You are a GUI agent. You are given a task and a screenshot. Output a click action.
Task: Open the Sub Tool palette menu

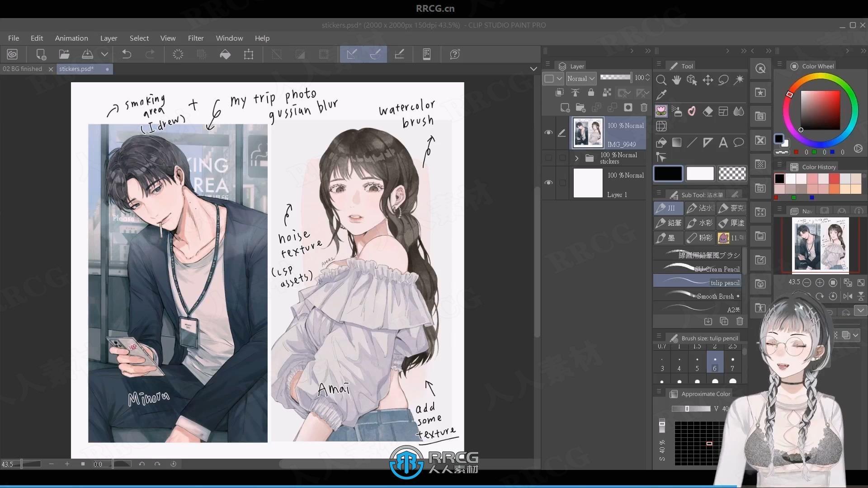pos(659,193)
